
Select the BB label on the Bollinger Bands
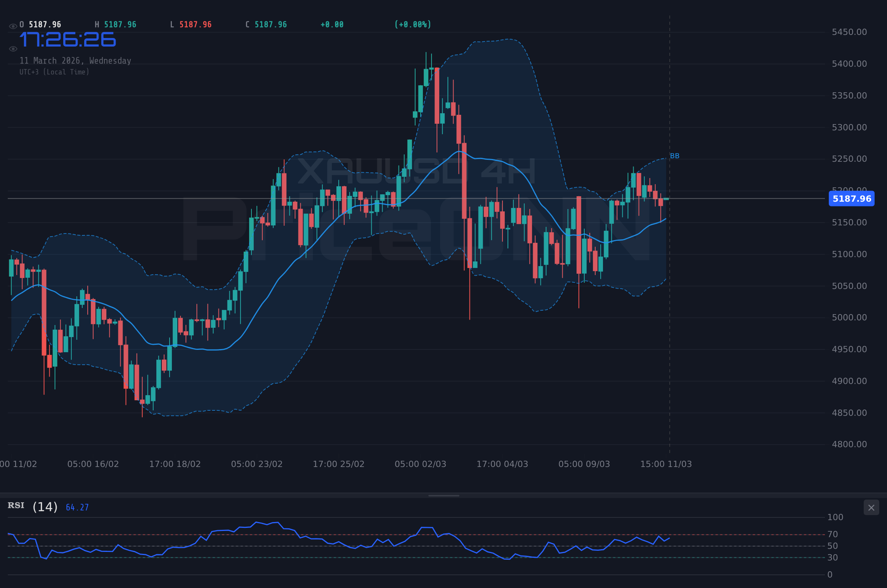[675, 156]
